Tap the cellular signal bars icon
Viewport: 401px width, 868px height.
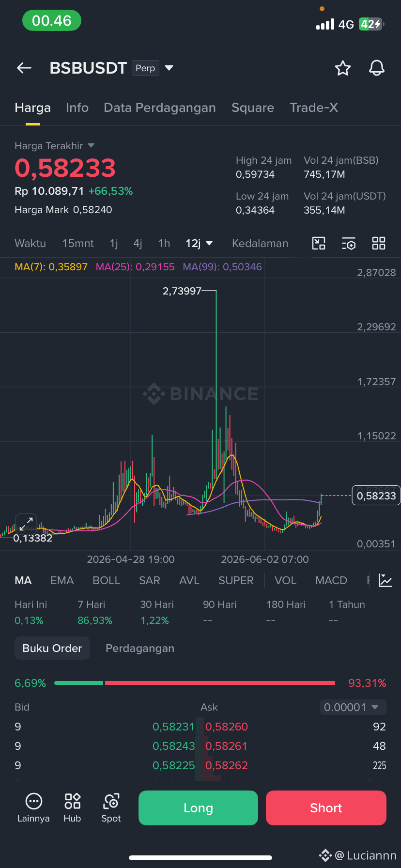(x=325, y=24)
